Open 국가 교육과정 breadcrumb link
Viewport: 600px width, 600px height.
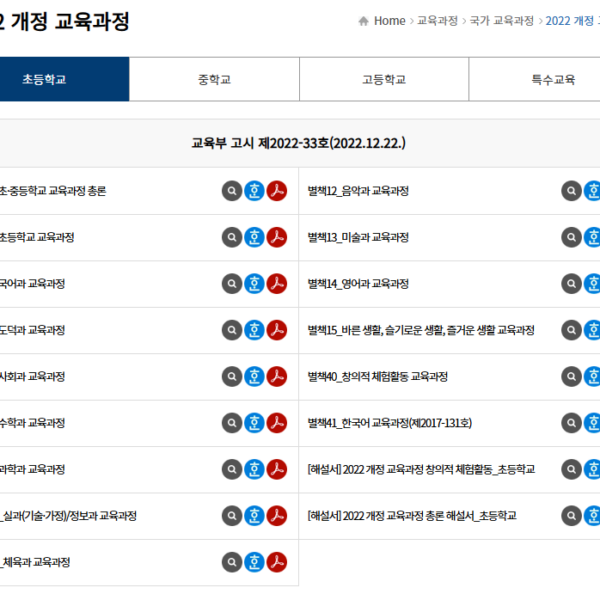coord(502,21)
